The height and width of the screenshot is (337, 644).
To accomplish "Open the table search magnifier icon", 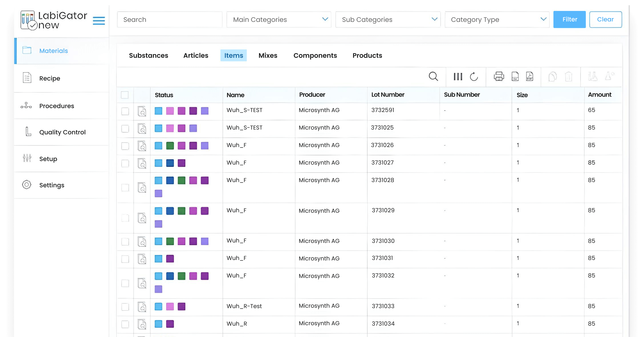I will 433,76.
